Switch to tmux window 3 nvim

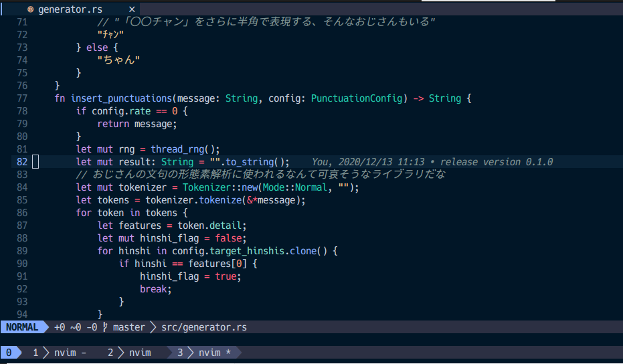click(x=204, y=353)
